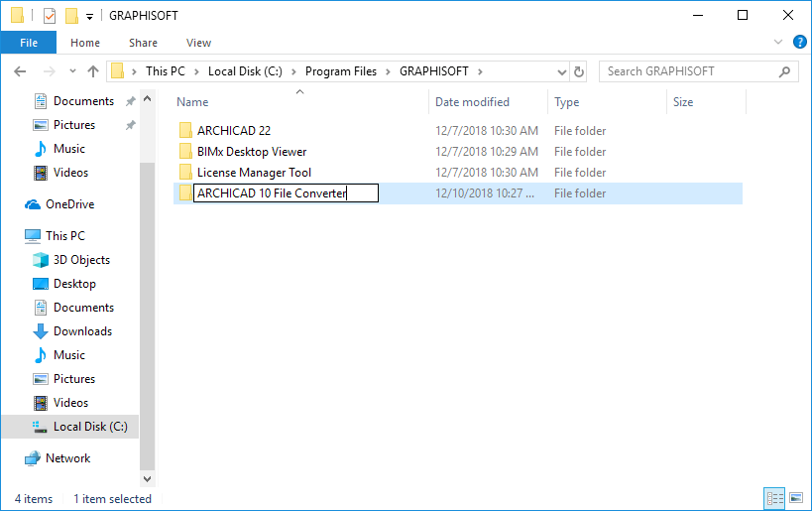Click This PC in the address bar
The image size is (812, 511).
pyautogui.click(x=166, y=71)
